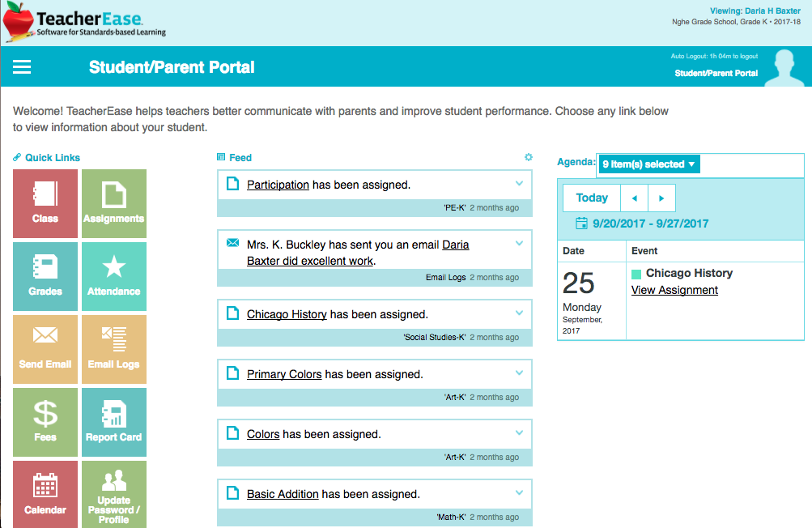
Task: Open the Grades quick link tile
Action: (45, 276)
